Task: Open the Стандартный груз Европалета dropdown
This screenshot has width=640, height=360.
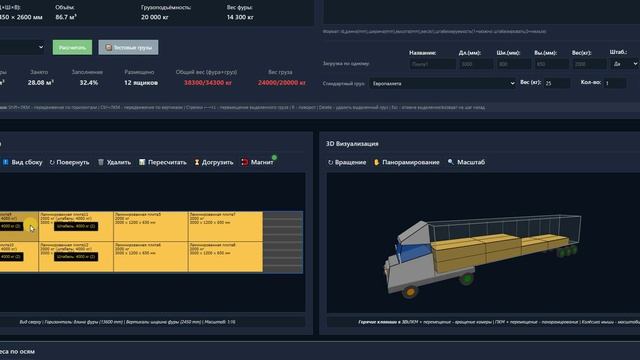Action: [x=443, y=83]
